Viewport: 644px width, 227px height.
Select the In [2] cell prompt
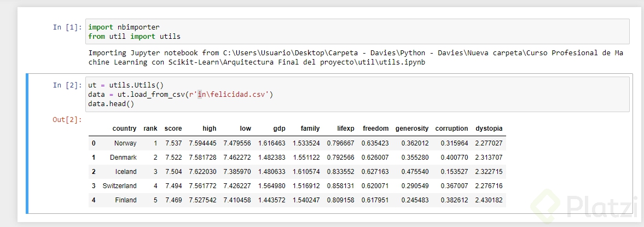click(67, 85)
